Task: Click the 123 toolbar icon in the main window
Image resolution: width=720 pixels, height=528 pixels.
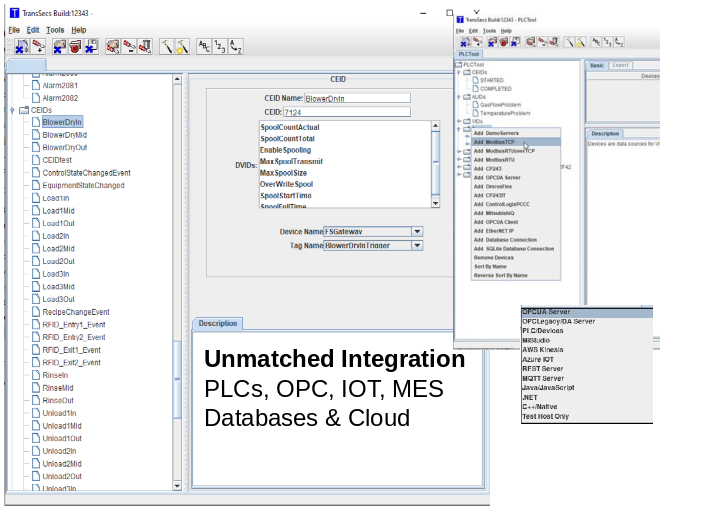Action: coord(219,47)
